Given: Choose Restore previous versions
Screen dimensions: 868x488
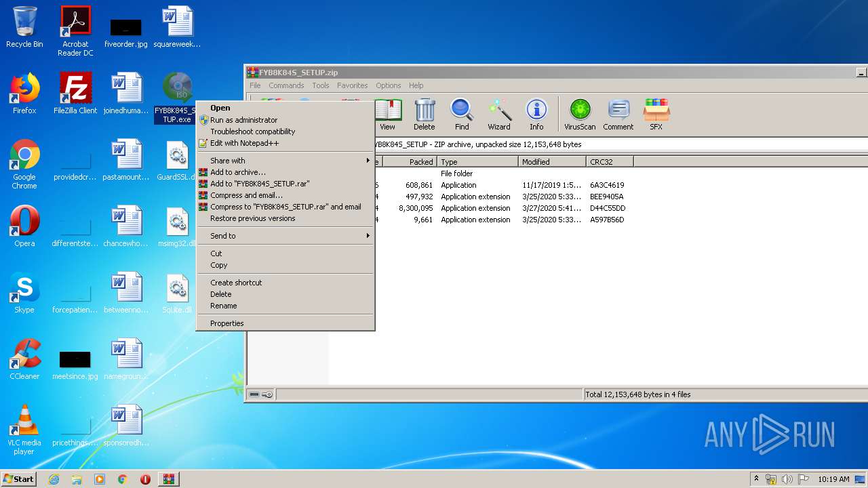Looking at the screenshot, I should pos(285,218).
